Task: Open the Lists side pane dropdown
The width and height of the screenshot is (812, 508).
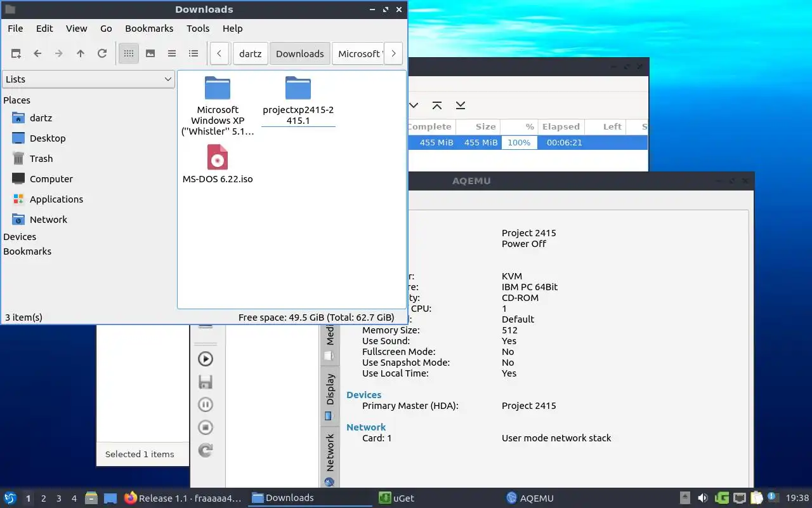Action: (x=88, y=79)
